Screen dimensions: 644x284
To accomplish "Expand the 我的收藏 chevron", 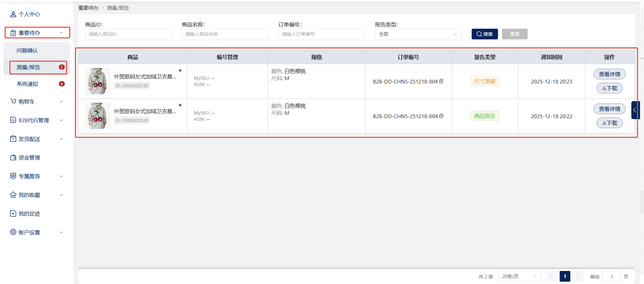I will (x=61, y=195).
